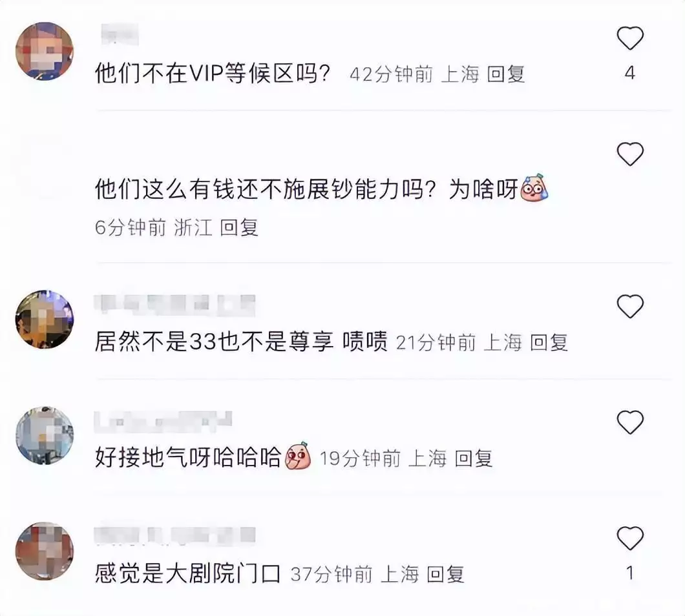This screenshot has width=685, height=616.
Task: Tap the sweating emoji after 为啥呀
Action: 534,187
